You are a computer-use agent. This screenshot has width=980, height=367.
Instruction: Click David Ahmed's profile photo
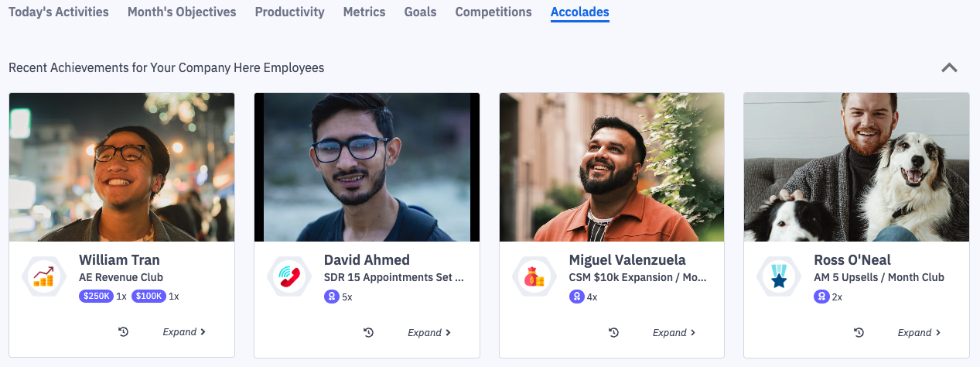(x=367, y=166)
